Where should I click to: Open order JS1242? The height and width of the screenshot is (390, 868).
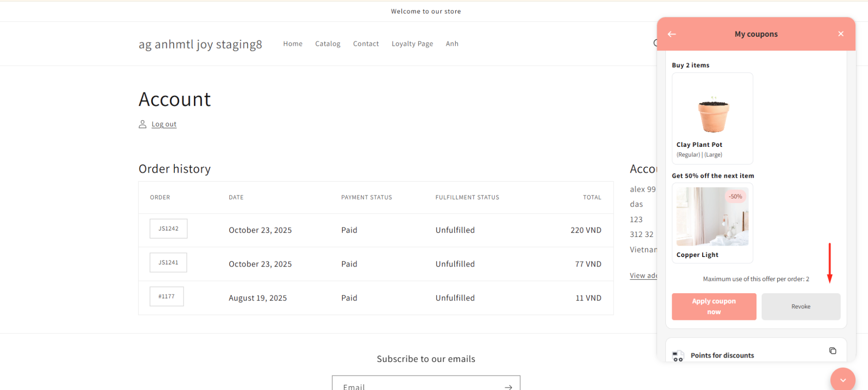click(168, 229)
